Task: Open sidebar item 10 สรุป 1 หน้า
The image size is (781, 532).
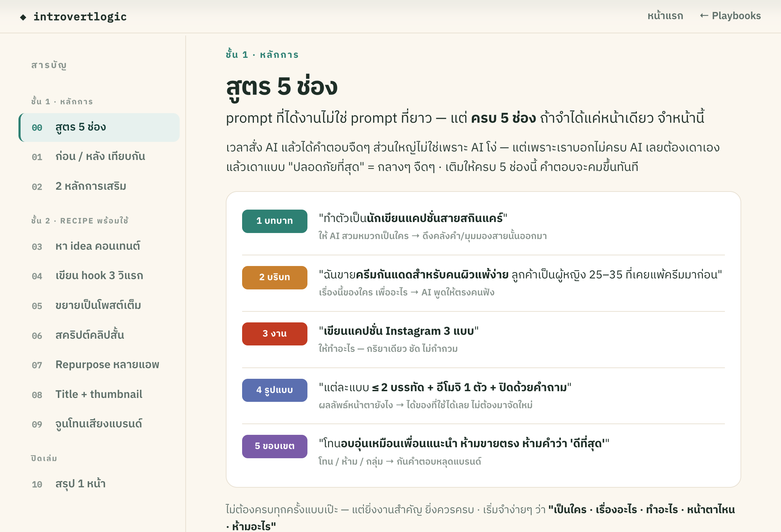Action: click(99, 484)
